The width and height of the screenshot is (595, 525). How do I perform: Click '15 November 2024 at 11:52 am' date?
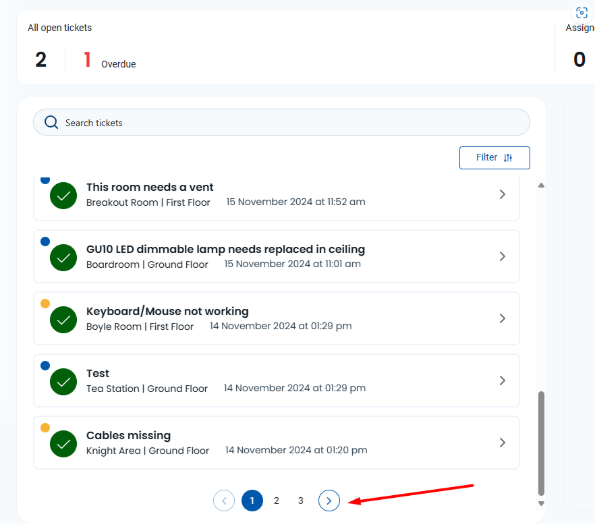[296, 201]
